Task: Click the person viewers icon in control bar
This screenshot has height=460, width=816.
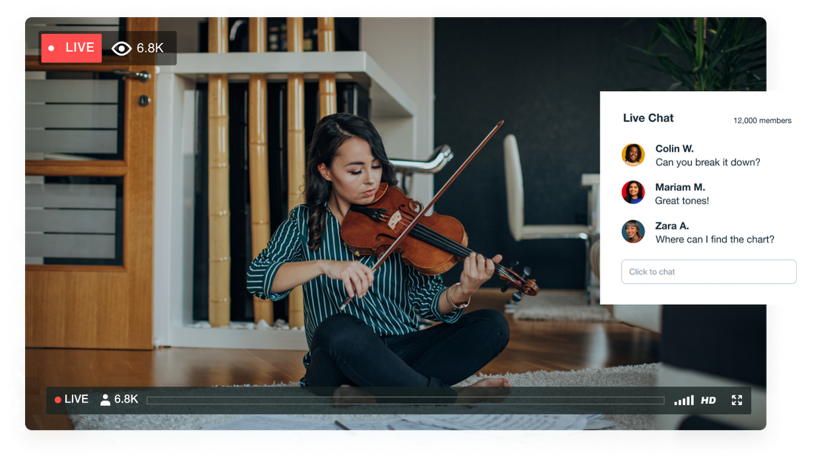Action: click(105, 400)
